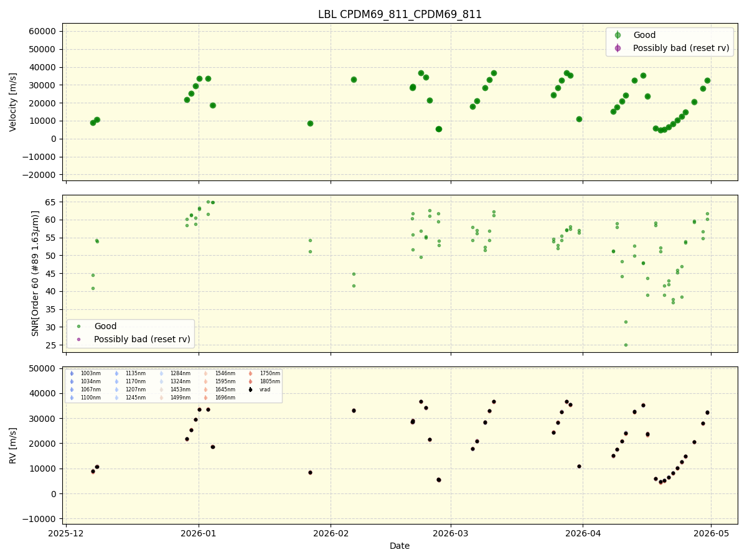The height and width of the screenshot is (560, 747).
Task: Click the 1696nm legend marker
Action: (x=206, y=398)
